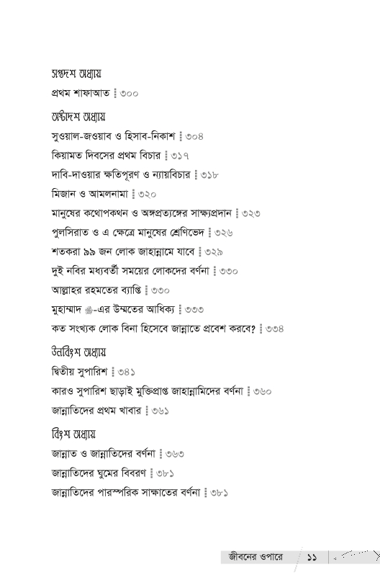
Task: Select পুলসিরাত ও এ ক্ষেত্রে মানুষের শ্রেণিভেদ
Action: coord(142,233)
